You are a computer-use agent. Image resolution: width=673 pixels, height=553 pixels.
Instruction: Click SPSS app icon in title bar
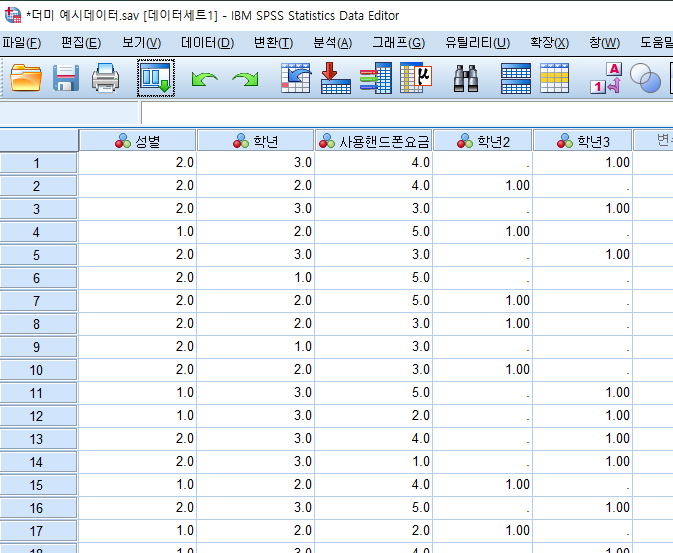coord(13,15)
